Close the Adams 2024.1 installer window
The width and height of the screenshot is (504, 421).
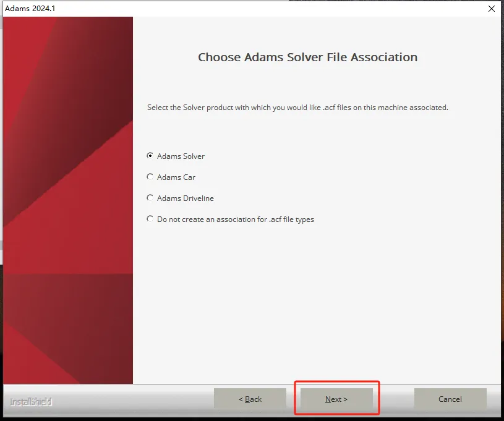(492, 9)
